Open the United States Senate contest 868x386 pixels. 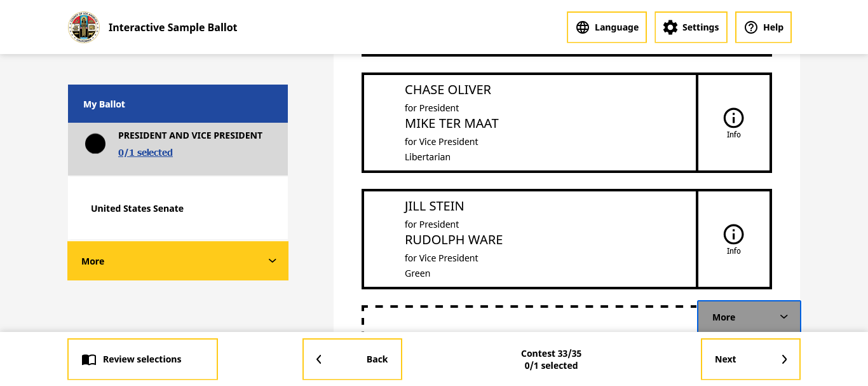(137, 209)
